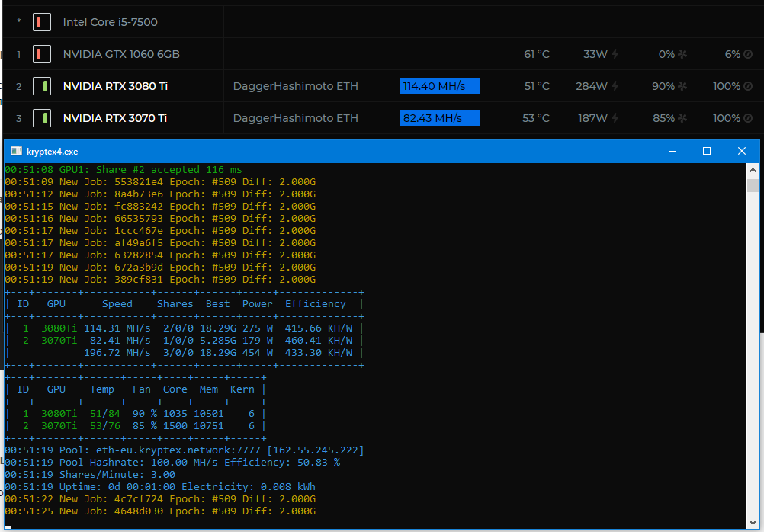Open the kryptex4.exe window system menu icon
Image resolution: width=764 pixels, height=532 pixels.
(17, 152)
